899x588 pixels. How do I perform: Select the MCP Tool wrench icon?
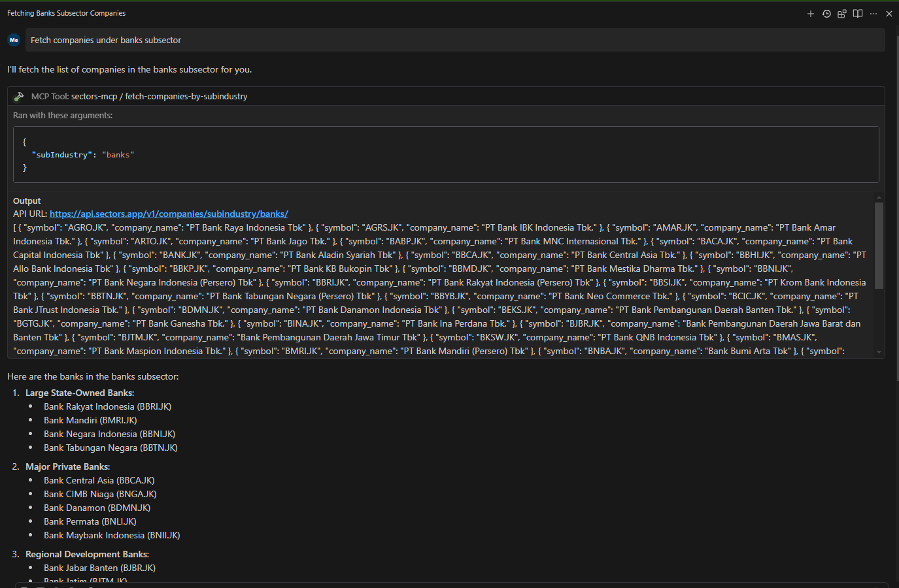click(19, 97)
